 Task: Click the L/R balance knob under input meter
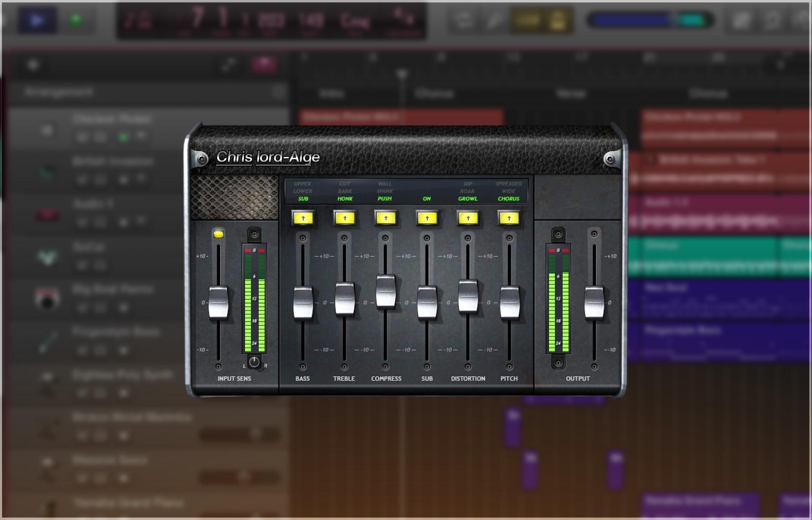coord(254,362)
